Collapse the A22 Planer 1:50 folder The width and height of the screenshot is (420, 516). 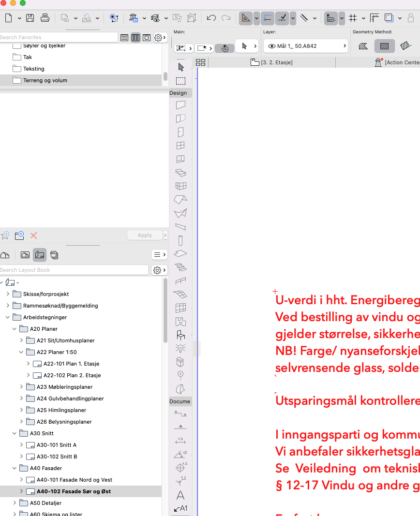point(21,352)
